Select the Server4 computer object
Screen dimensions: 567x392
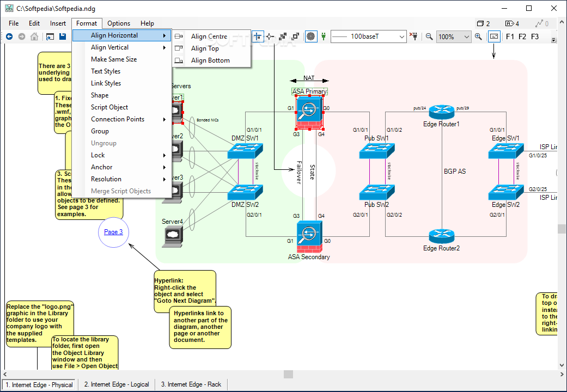(x=173, y=236)
